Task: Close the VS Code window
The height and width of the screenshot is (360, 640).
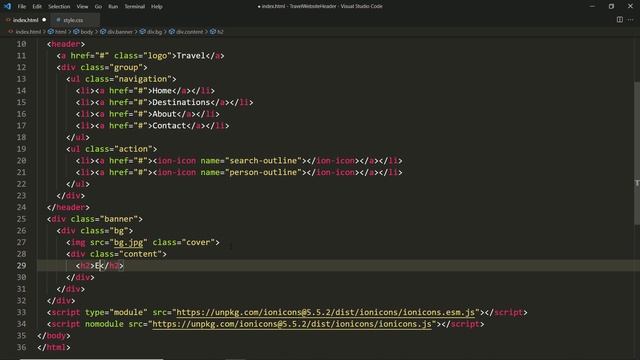Action: tap(630, 7)
